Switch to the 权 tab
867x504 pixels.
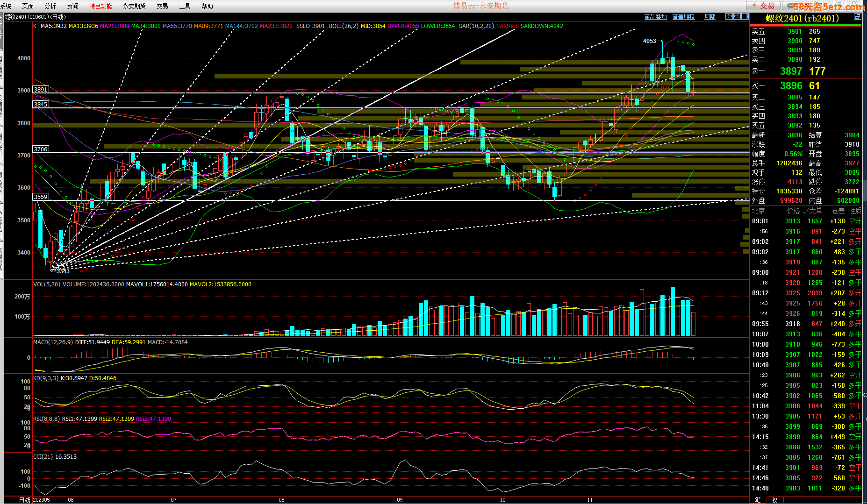[x=774, y=500]
